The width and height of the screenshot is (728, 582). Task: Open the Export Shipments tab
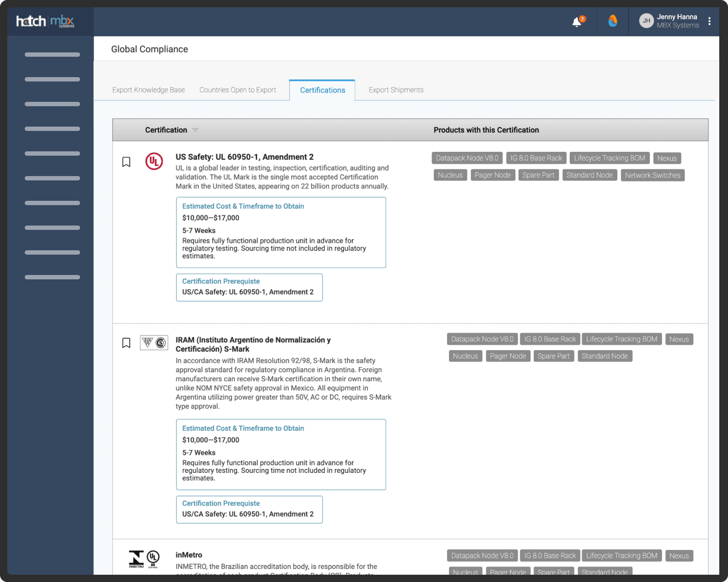[396, 90]
